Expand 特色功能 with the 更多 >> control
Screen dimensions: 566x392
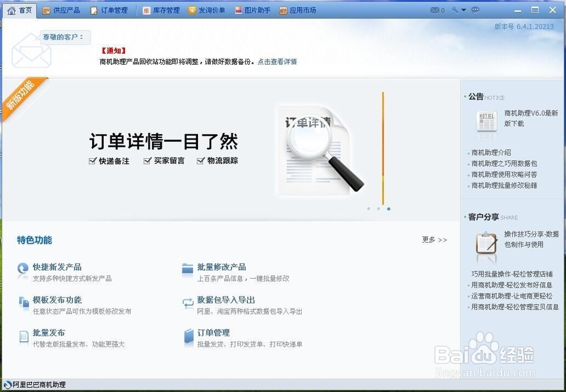(434, 240)
